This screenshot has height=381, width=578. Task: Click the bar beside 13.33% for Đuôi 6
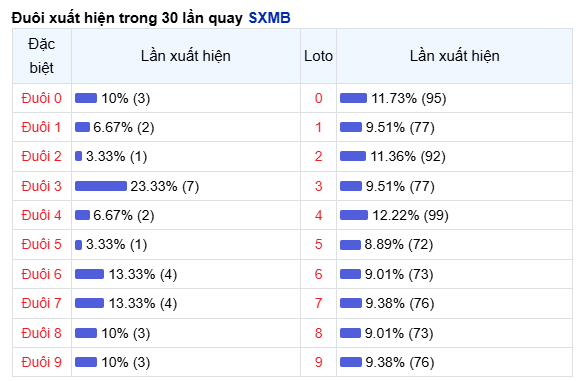pos(90,274)
